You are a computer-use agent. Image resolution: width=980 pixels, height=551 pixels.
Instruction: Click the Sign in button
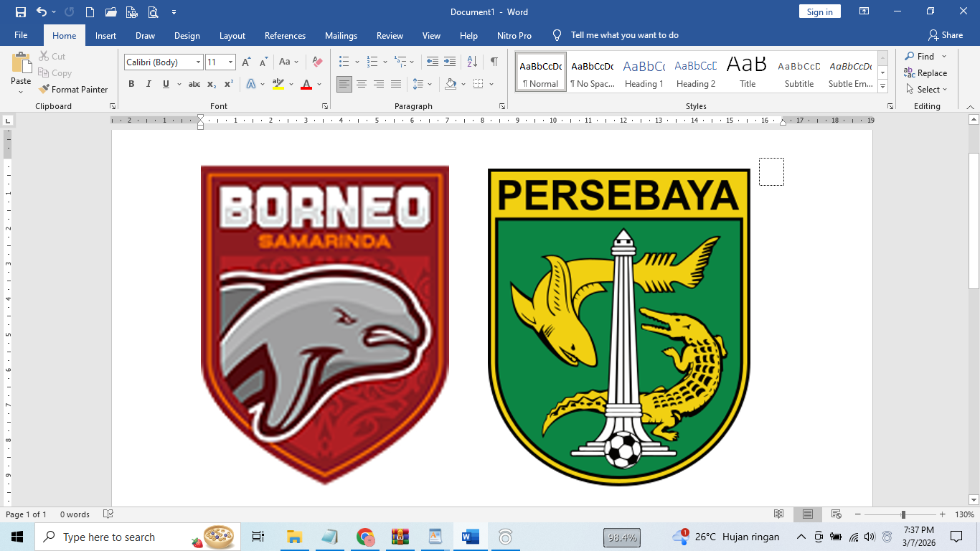pyautogui.click(x=820, y=12)
